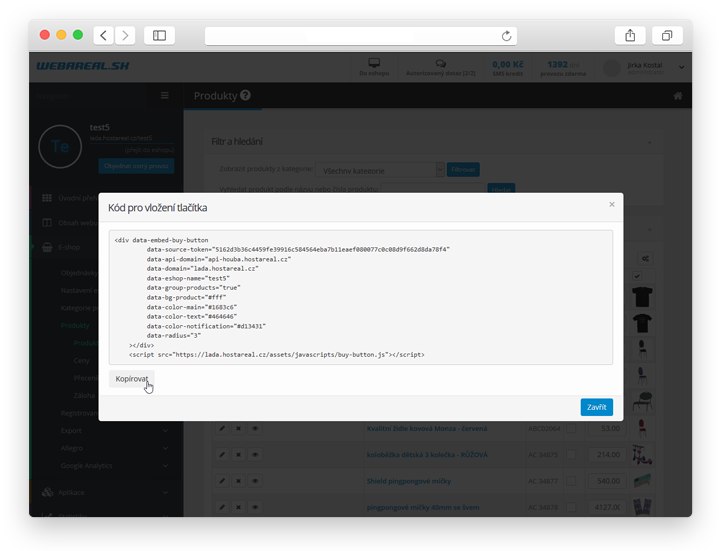The height and width of the screenshot is (551, 720).
Task: Edit the 'Shield pingpongové míčky' row with the pencil
Action: pos(222,481)
